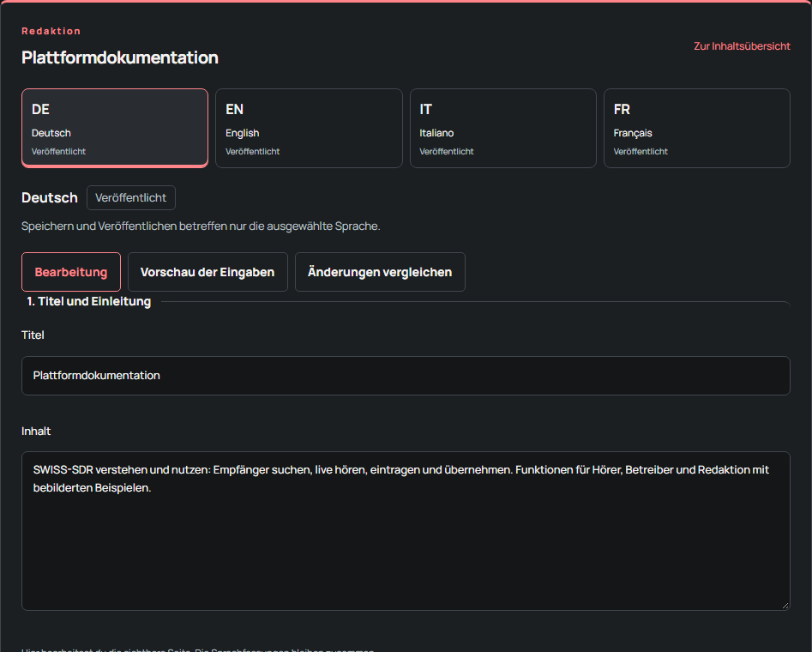Open the IT Italiano language card
812x652 pixels.
[x=502, y=128]
